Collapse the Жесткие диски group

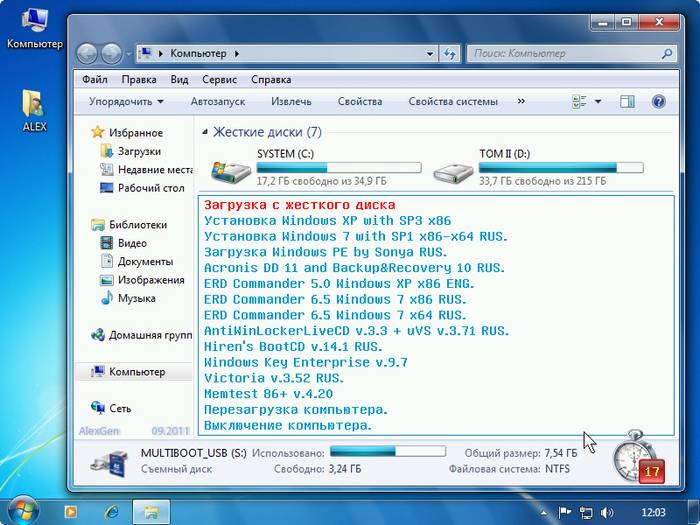coord(205,132)
